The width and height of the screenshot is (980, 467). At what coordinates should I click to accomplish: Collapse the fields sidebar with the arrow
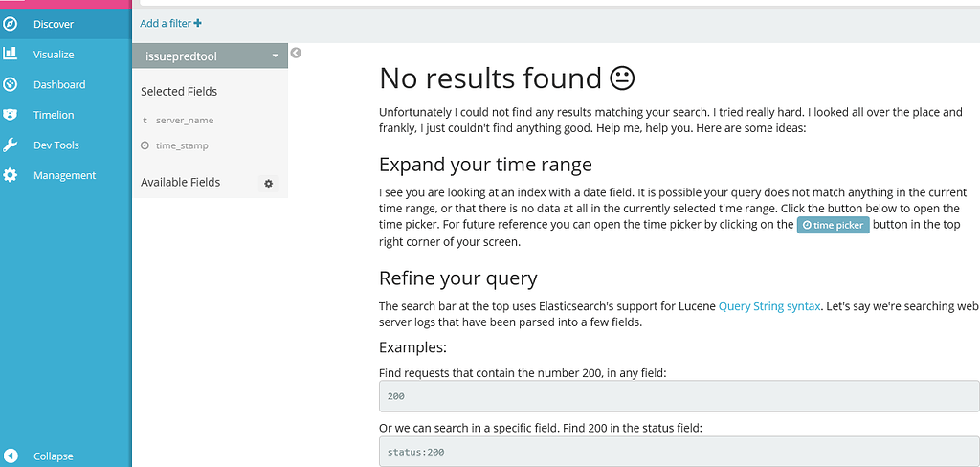[x=296, y=53]
